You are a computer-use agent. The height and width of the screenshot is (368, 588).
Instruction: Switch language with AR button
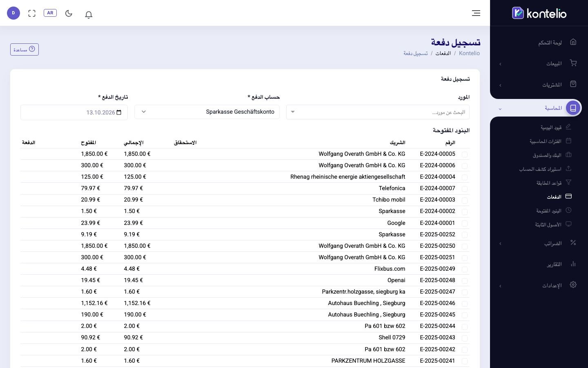[50, 13]
